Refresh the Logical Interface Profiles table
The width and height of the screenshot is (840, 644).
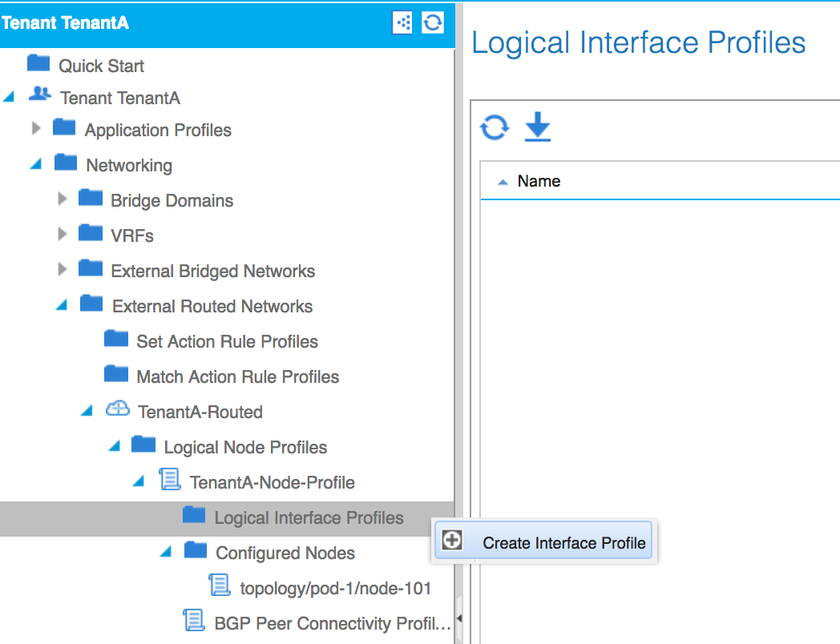click(x=494, y=127)
